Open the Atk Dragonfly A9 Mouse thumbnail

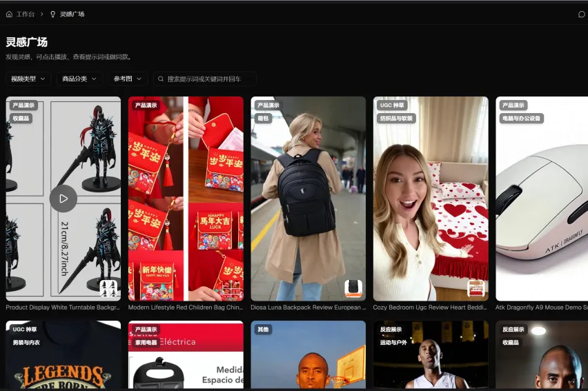(542, 200)
